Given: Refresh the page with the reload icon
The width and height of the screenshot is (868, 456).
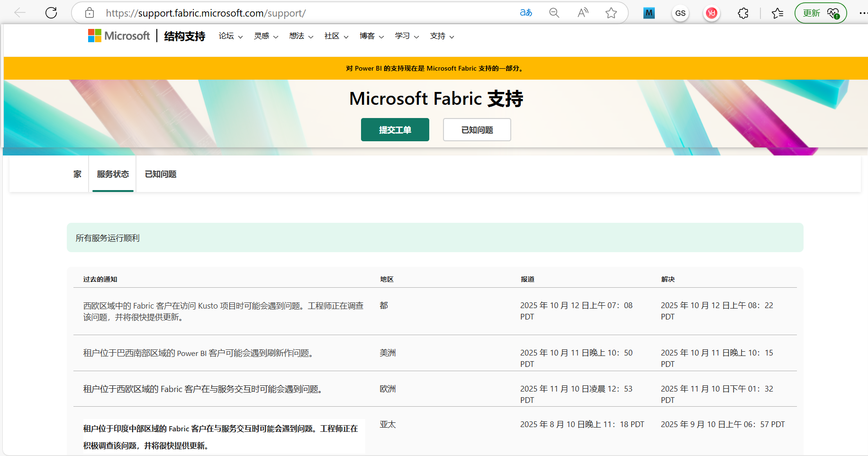Looking at the screenshot, I should [51, 13].
